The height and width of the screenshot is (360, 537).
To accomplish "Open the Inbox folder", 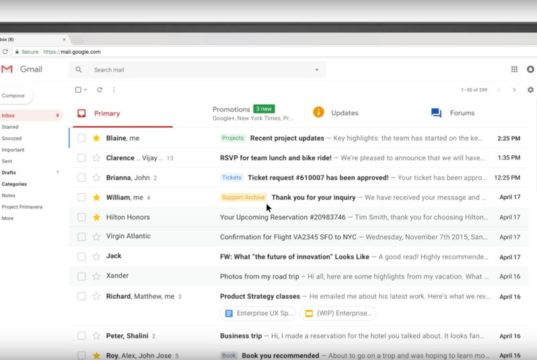I will coord(31,115).
